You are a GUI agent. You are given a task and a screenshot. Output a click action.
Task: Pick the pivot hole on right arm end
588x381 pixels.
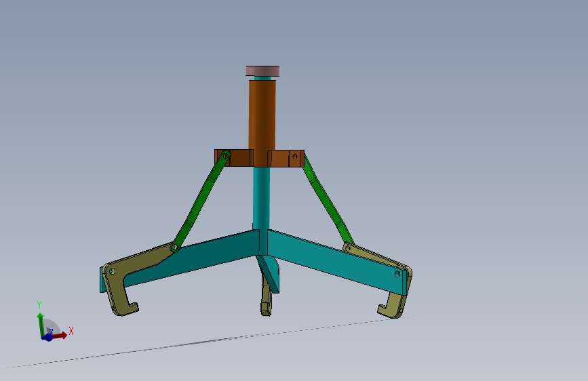click(397, 274)
